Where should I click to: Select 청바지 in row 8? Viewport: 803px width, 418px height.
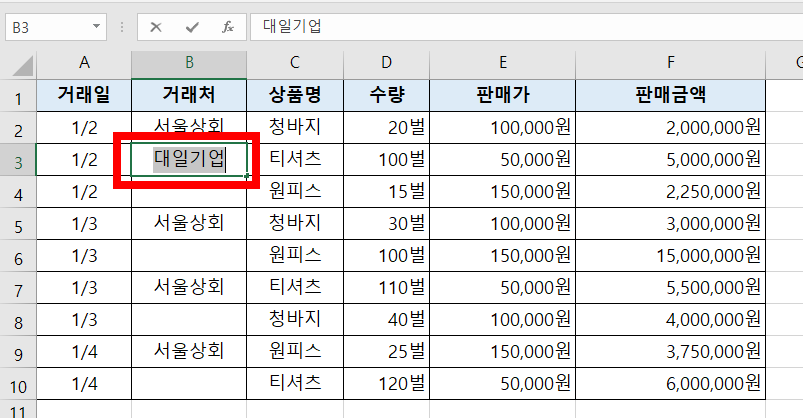click(x=295, y=320)
